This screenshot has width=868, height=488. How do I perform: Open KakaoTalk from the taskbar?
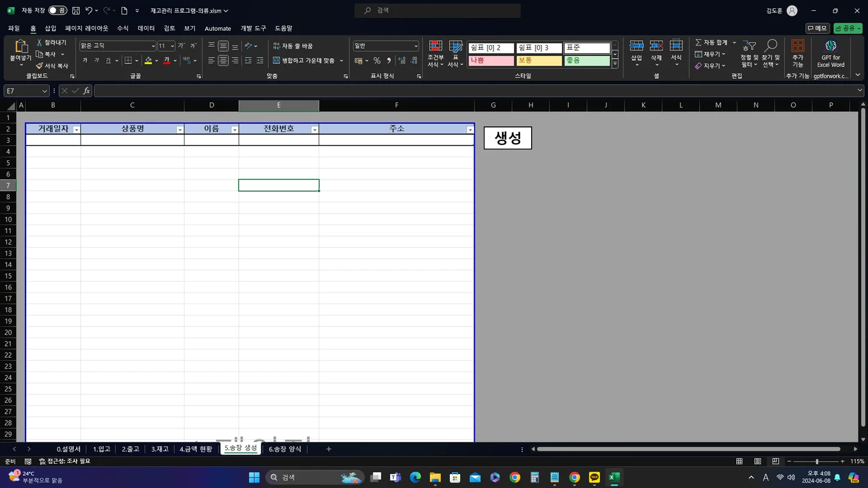click(x=594, y=478)
